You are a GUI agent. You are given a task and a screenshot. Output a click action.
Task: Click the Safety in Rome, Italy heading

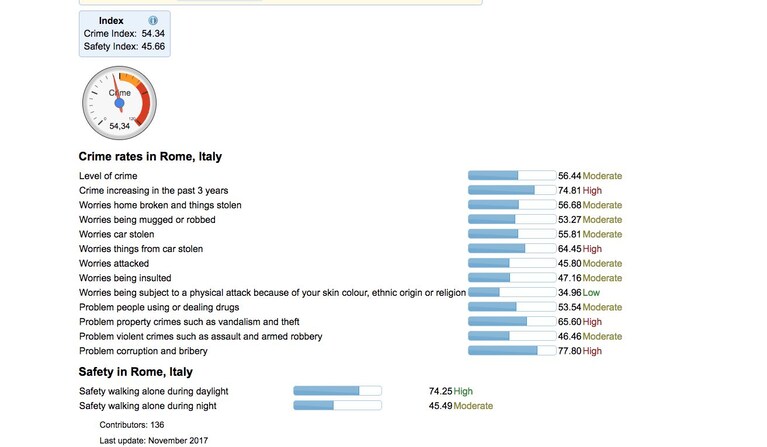click(x=135, y=372)
